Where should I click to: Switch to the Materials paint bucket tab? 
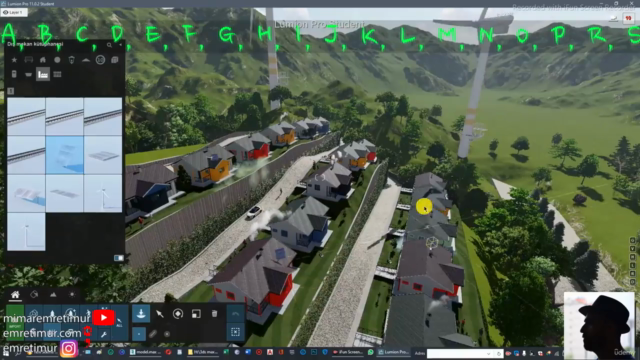(x=34, y=295)
